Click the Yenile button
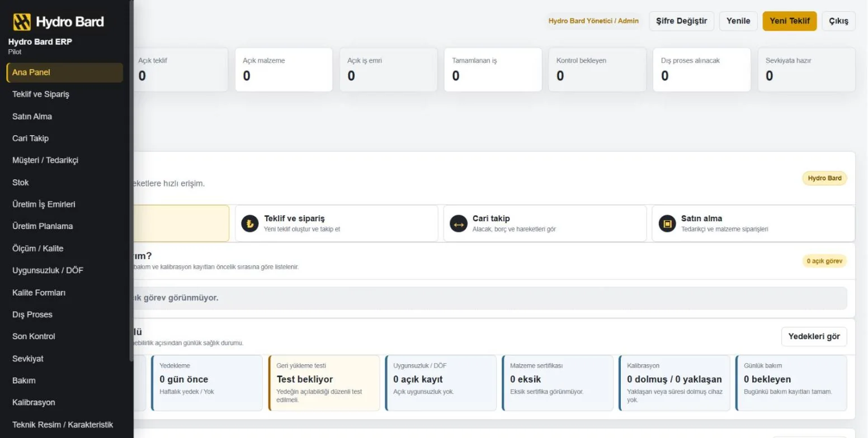Screen dimensions: 868x438 click(x=738, y=21)
